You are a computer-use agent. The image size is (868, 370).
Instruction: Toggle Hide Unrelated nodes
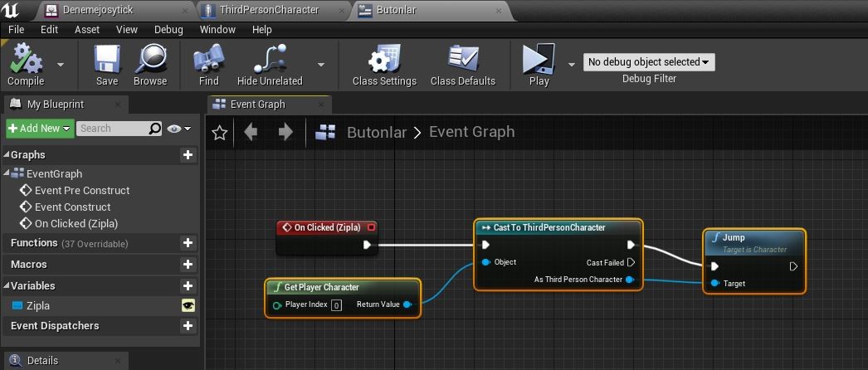point(270,65)
